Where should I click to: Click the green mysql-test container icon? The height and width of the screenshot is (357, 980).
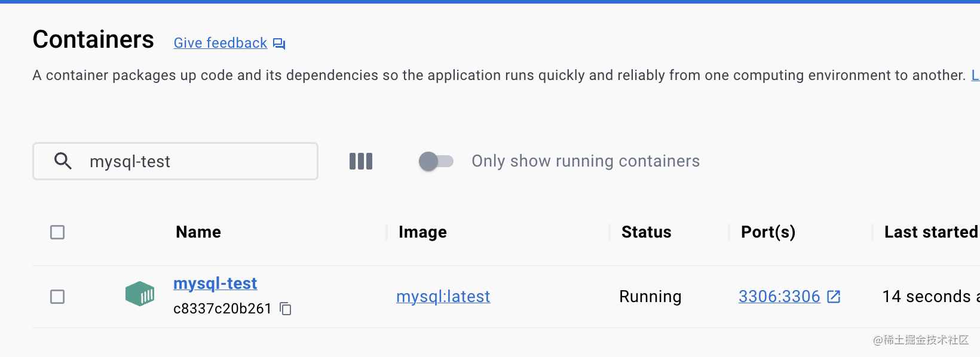(x=140, y=294)
